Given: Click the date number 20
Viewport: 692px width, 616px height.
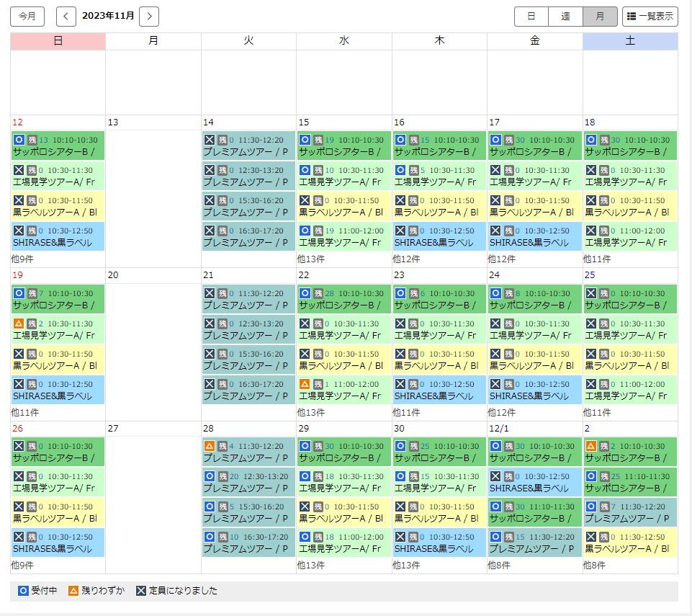Looking at the screenshot, I should pyautogui.click(x=114, y=275).
